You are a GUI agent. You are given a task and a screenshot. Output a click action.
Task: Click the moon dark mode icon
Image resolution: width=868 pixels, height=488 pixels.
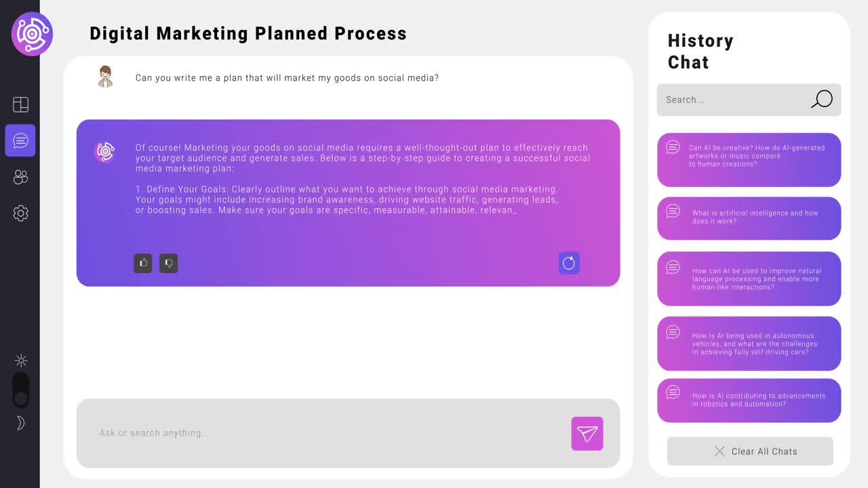pyautogui.click(x=21, y=423)
